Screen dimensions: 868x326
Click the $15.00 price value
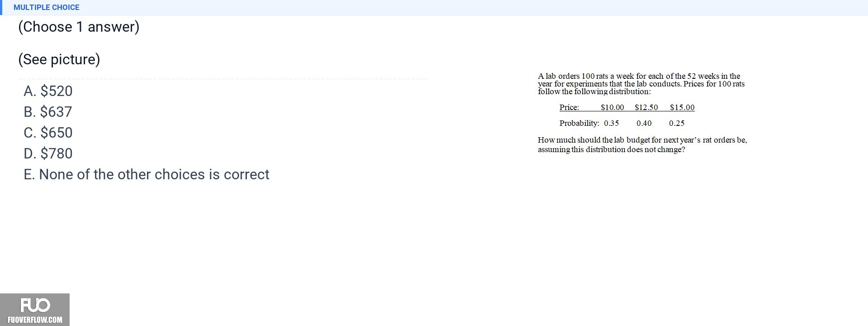pyautogui.click(x=682, y=107)
